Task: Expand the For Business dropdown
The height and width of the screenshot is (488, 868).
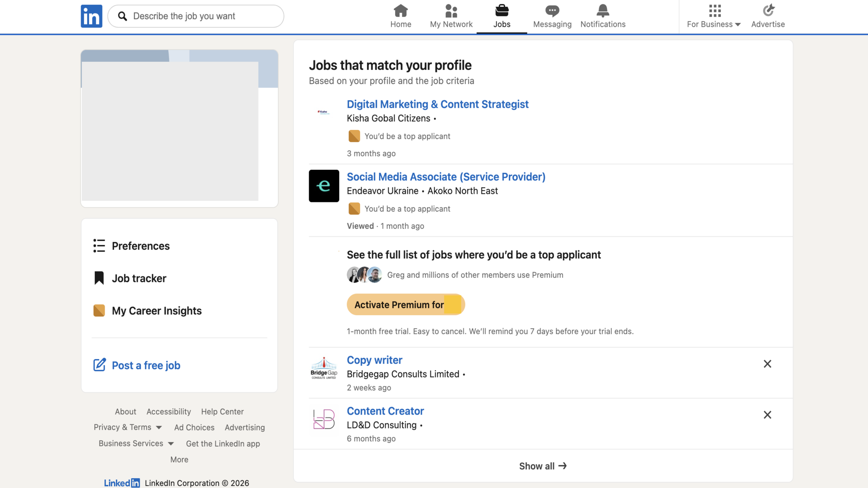Action: pos(714,24)
